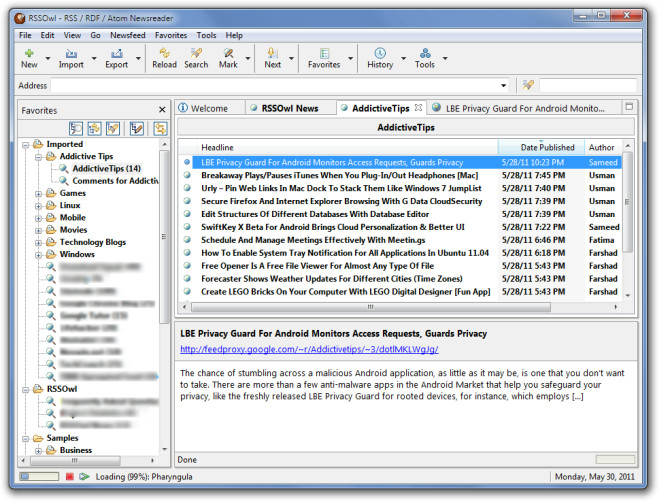Toggle read dot for Secure Firefox headline
The width and height of the screenshot is (660, 502).
pyautogui.click(x=187, y=201)
